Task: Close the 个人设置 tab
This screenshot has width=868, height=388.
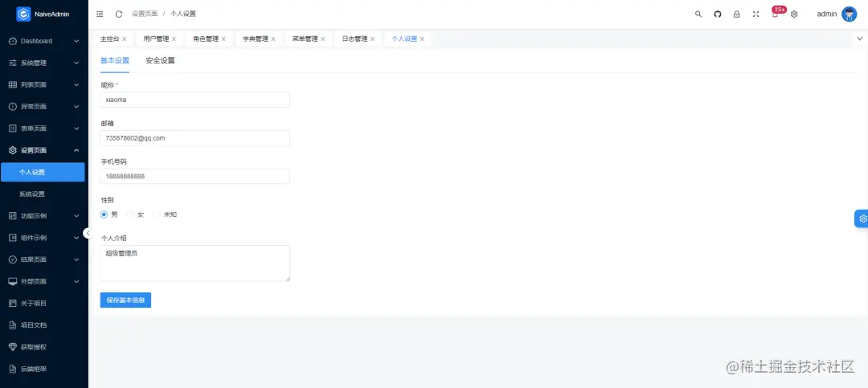Action: click(x=423, y=39)
